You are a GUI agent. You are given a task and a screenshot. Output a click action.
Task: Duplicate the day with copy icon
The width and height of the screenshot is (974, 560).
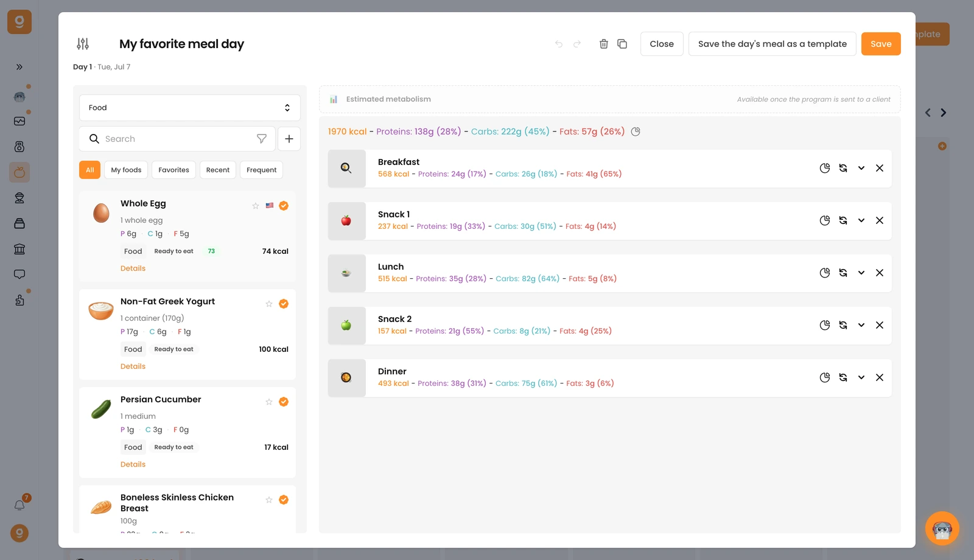pos(622,44)
